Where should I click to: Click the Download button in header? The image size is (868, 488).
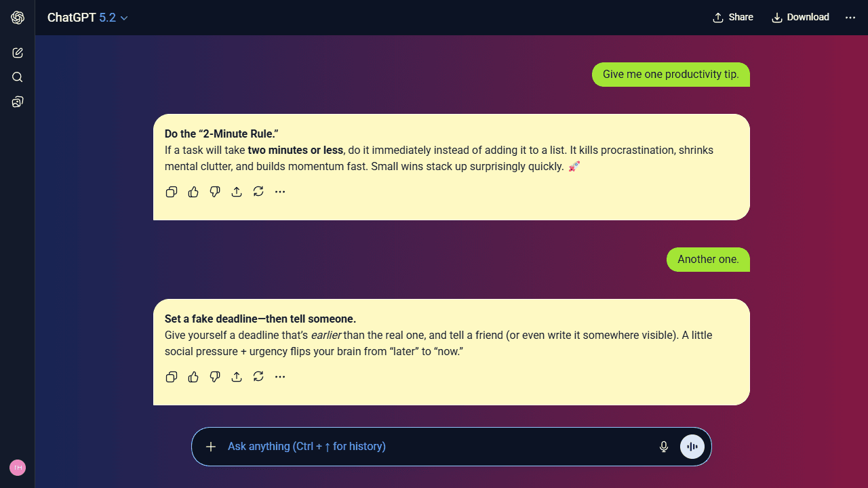[801, 18]
